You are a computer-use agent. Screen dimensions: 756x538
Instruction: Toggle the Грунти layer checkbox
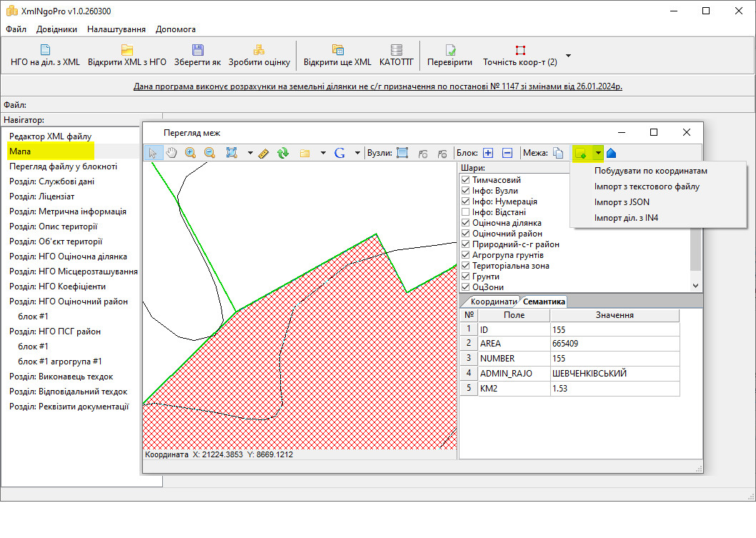pos(466,277)
